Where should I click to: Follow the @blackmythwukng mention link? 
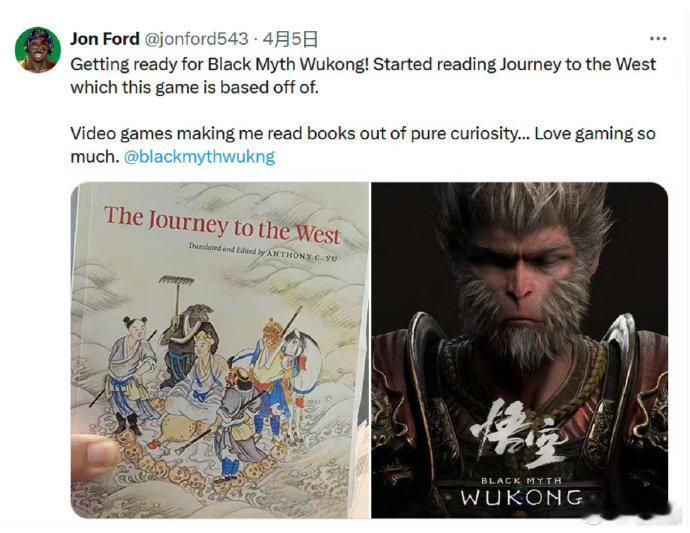199,157
